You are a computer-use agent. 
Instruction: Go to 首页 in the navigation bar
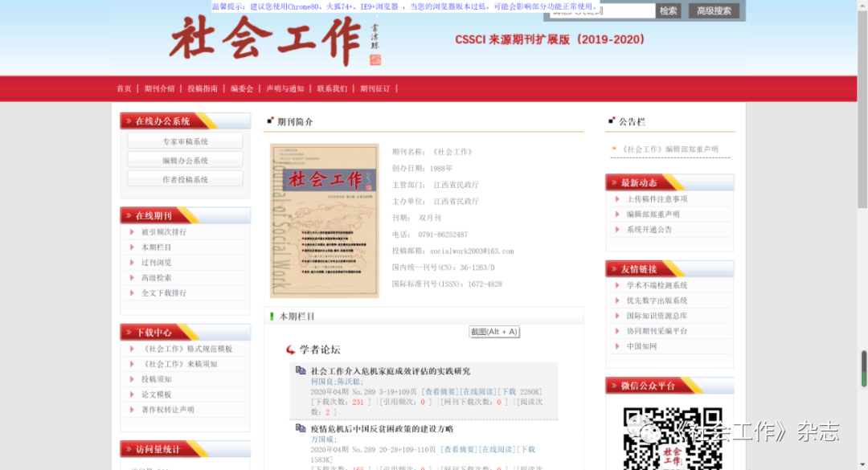point(124,88)
